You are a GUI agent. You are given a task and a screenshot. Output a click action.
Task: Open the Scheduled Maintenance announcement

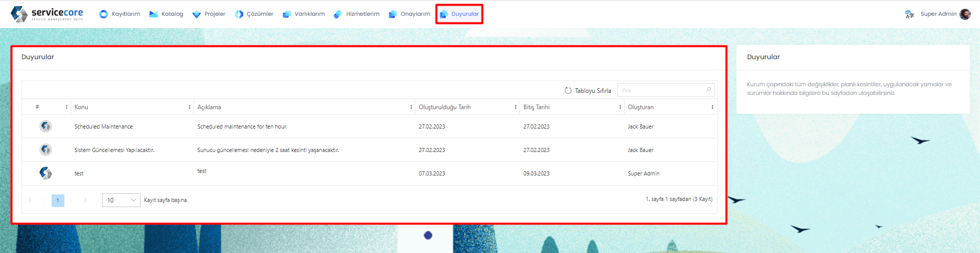tap(104, 127)
